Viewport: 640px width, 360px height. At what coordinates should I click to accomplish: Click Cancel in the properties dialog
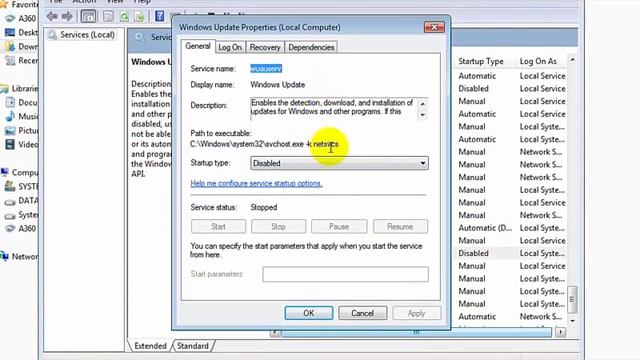(362, 313)
